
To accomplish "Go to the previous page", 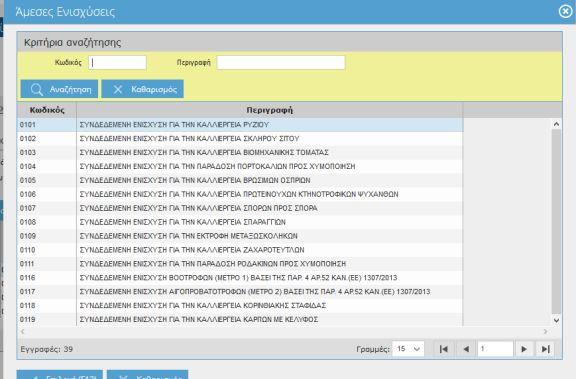I will (466, 349).
